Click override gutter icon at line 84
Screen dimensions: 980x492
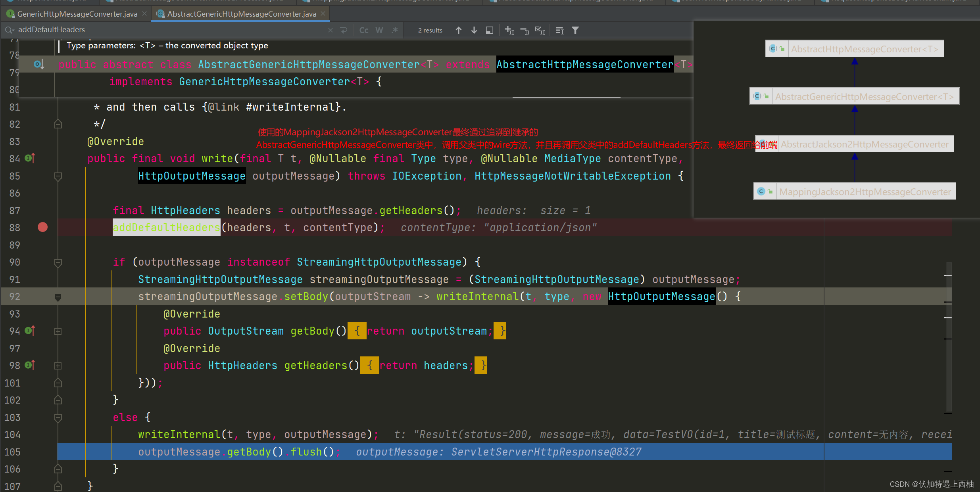(30, 158)
